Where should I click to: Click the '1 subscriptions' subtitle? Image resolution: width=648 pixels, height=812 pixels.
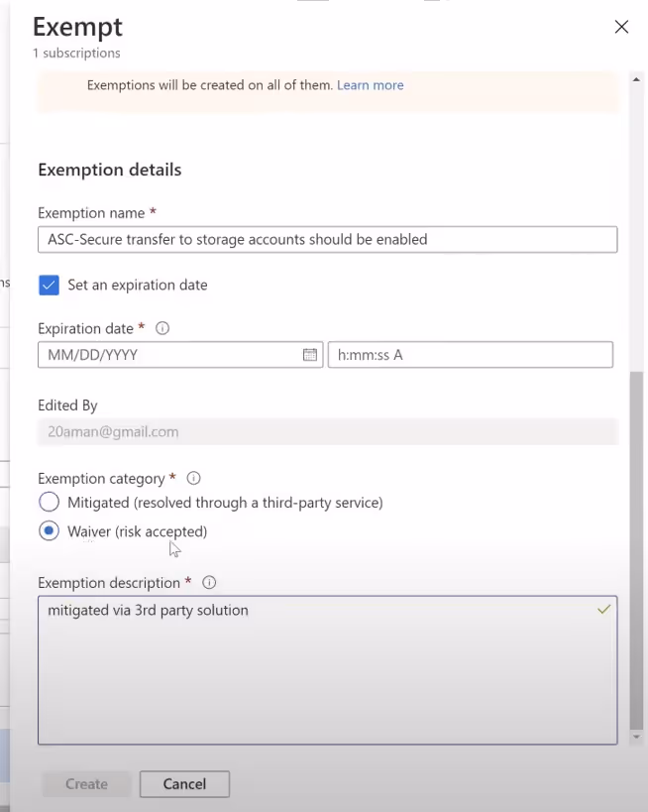pos(76,53)
